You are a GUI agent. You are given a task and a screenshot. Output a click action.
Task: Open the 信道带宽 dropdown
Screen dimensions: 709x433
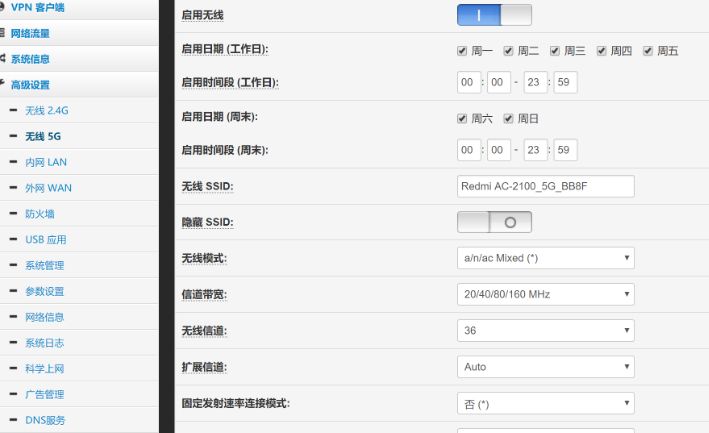546,294
